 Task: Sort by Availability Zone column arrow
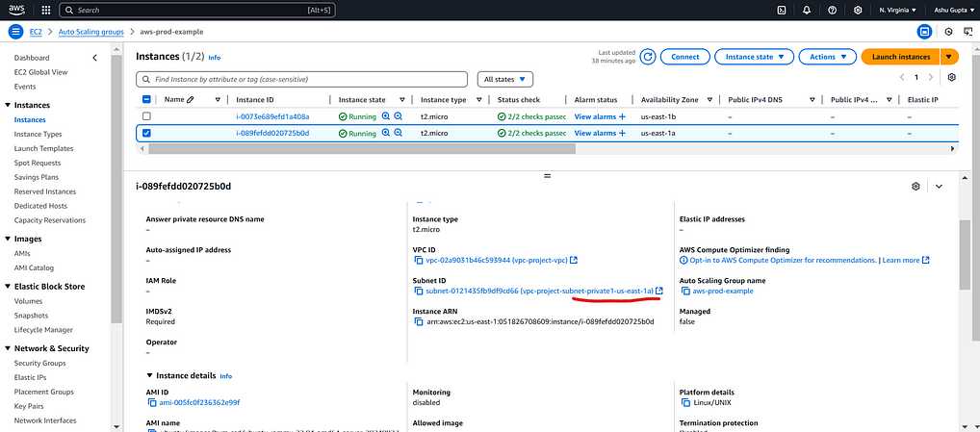point(710,99)
